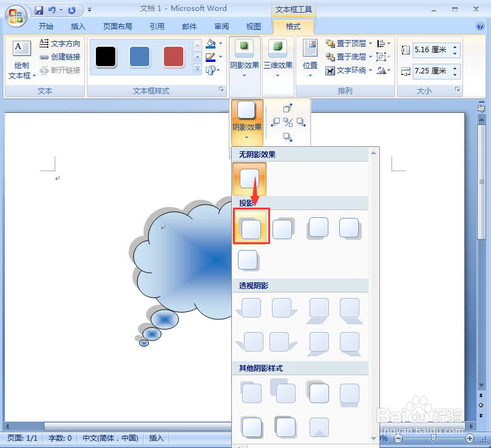Image resolution: width=491 pixels, height=448 pixels.
Task: Click zoom in plus button
Action: [469, 438]
